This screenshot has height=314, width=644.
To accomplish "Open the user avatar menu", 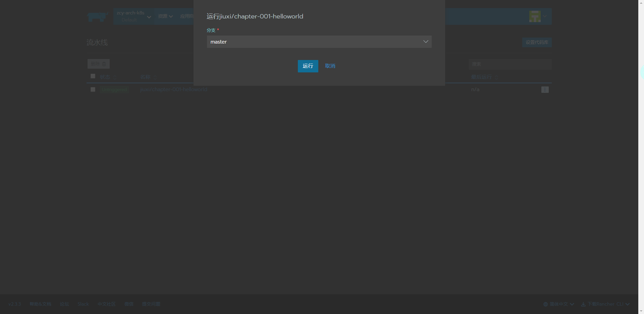I will 538,16.
